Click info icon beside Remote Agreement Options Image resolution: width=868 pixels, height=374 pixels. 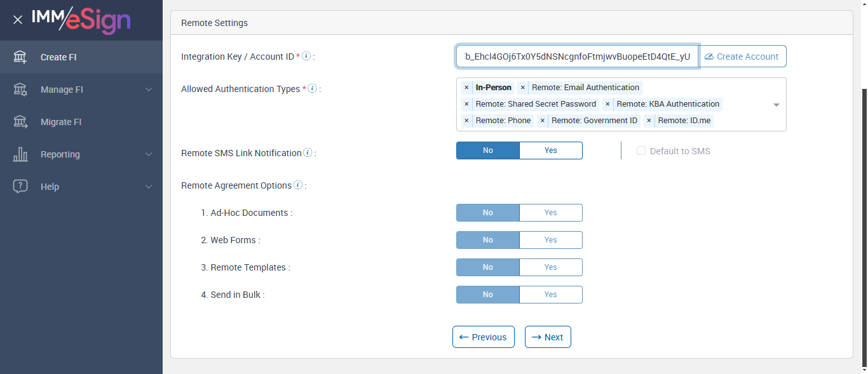(297, 185)
